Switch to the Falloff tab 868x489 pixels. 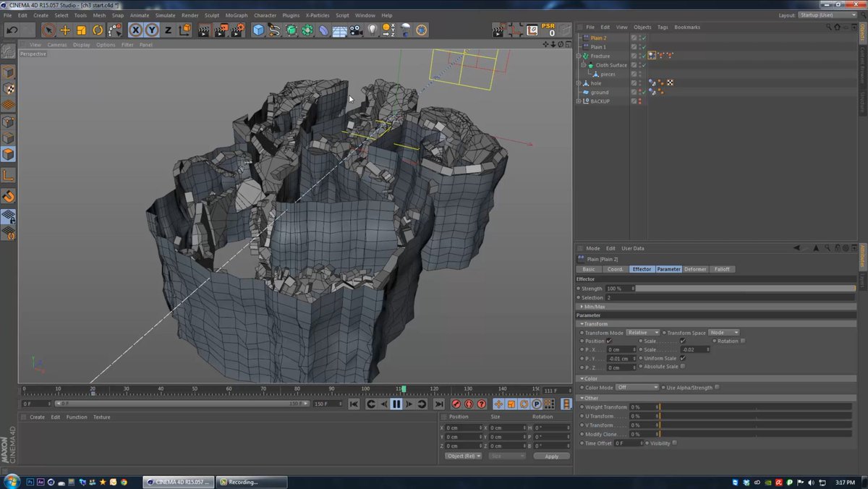pos(723,269)
